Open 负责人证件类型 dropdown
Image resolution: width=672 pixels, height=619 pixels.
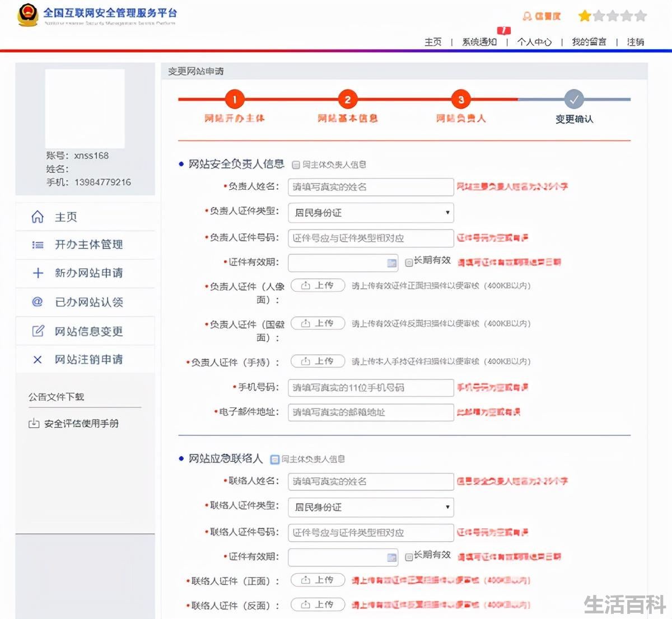[x=371, y=213]
